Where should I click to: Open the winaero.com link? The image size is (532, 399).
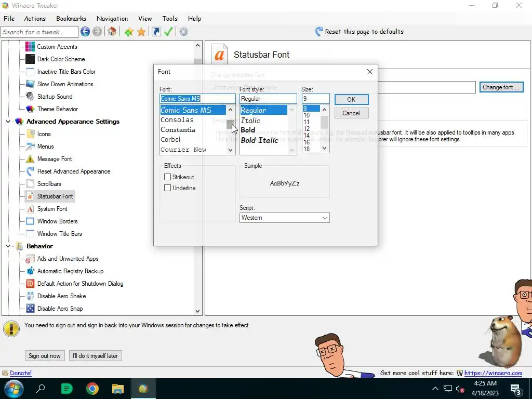point(493,373)
